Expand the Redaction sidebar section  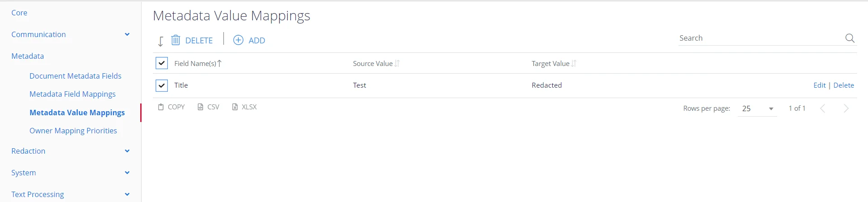click(127, 151)
